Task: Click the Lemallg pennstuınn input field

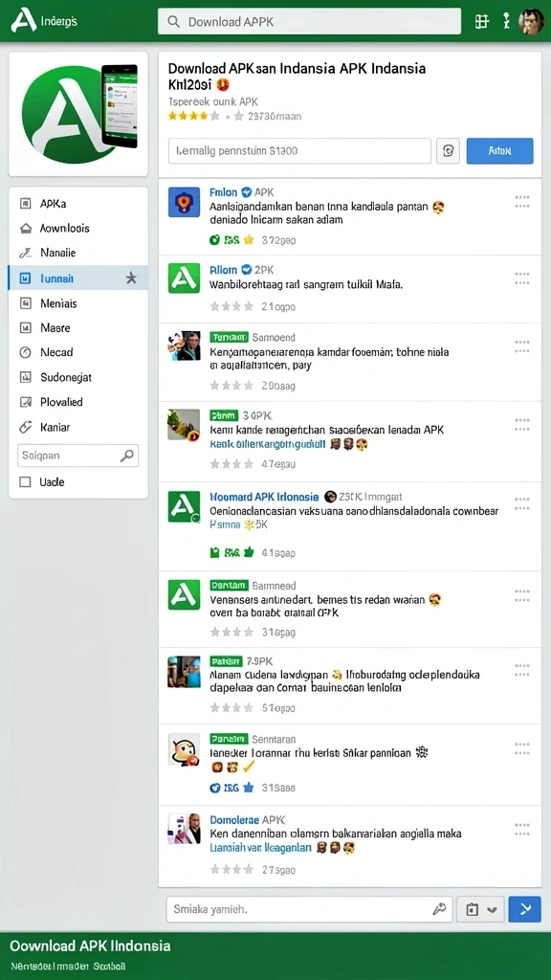Action: pos(299,150)
